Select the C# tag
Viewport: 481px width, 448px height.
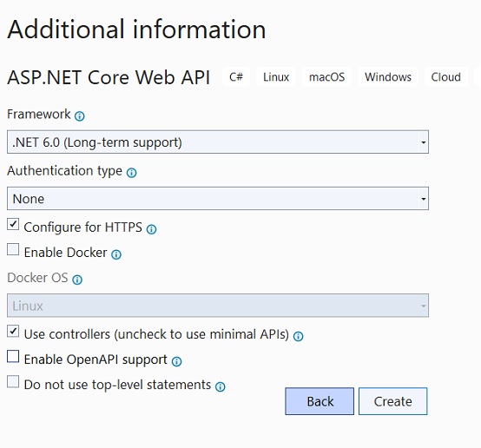click(236, 76)
